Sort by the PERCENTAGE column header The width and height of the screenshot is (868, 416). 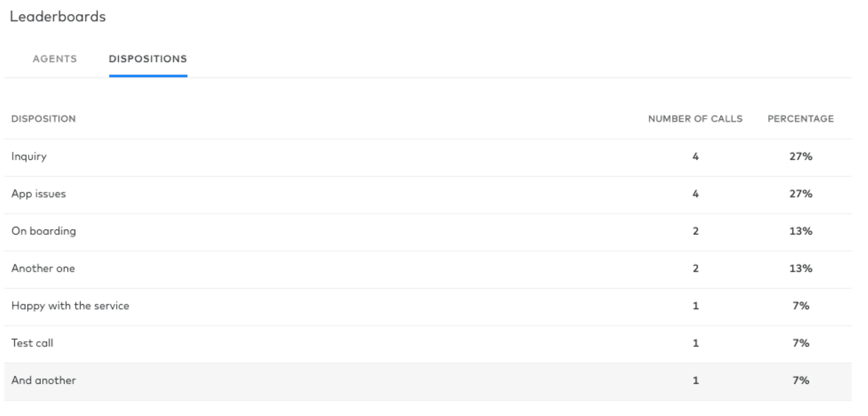pos(802,118)
